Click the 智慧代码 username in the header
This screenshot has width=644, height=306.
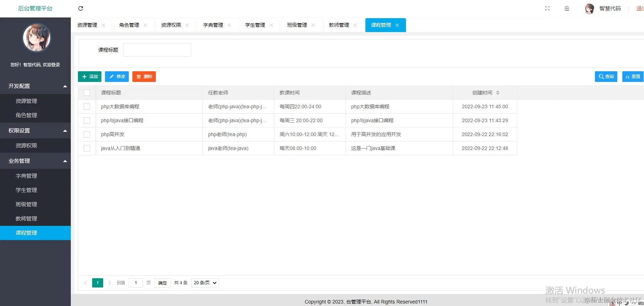coord(610,9)
